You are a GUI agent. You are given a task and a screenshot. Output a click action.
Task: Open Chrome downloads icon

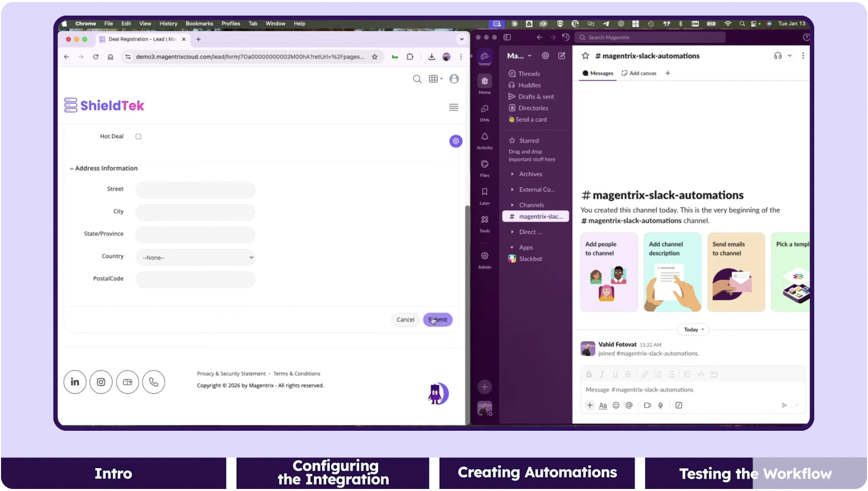[431, 57]
